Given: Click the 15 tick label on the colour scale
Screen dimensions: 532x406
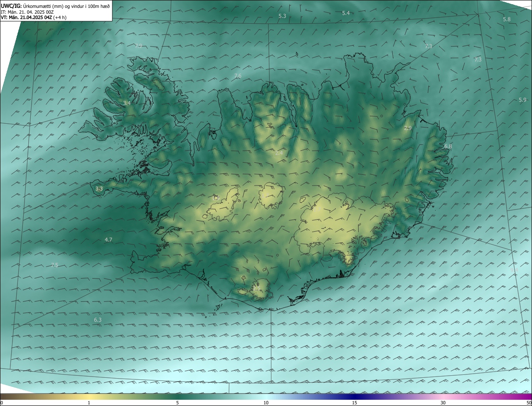Looking at the screenshot, I should coord(355,403).
